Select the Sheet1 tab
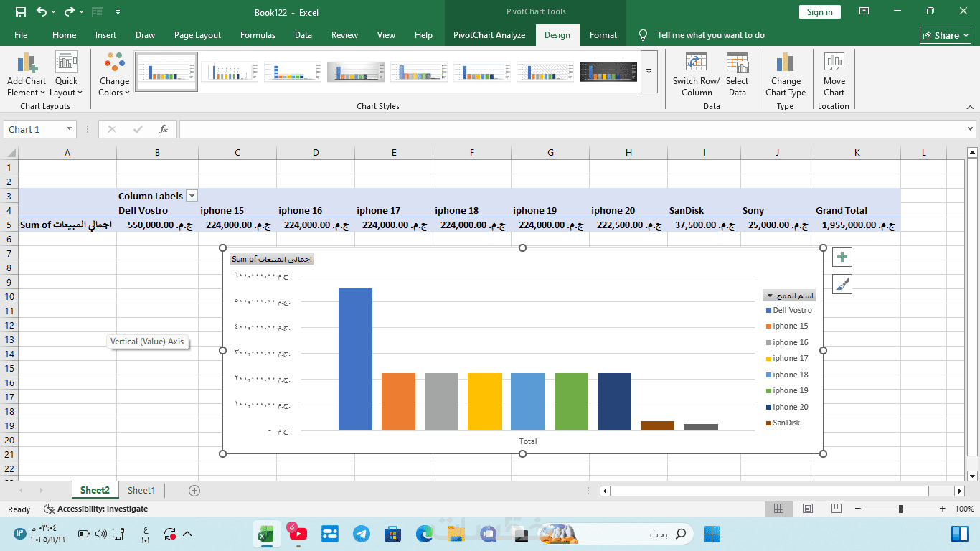 tap(141, 491)
